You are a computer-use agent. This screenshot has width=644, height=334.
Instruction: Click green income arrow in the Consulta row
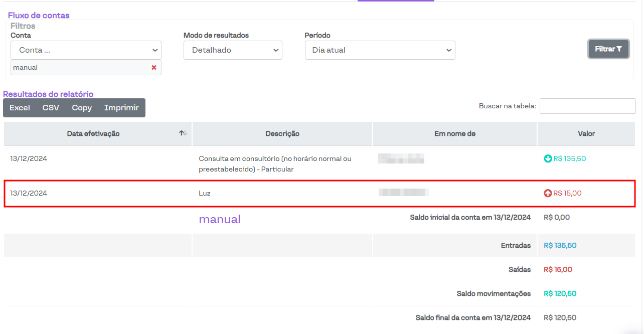pos(548,159)
